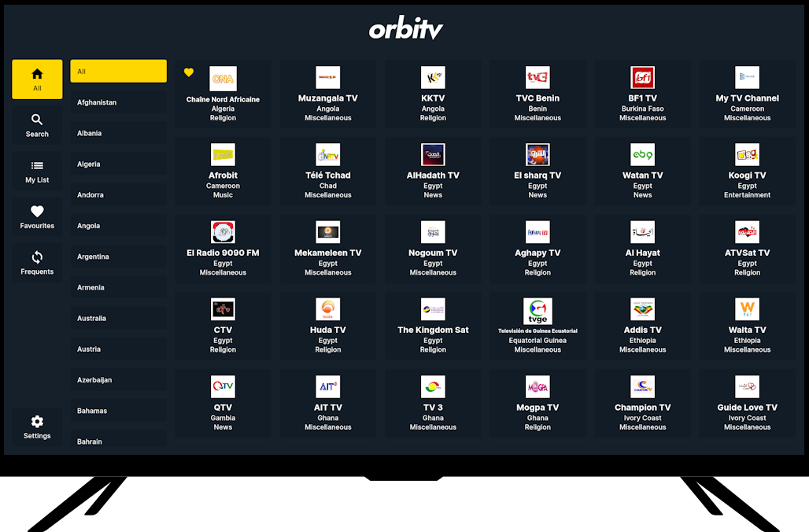Play TVC Benin channel
This screenshot has height=532, width=809.
pos(537,94)
